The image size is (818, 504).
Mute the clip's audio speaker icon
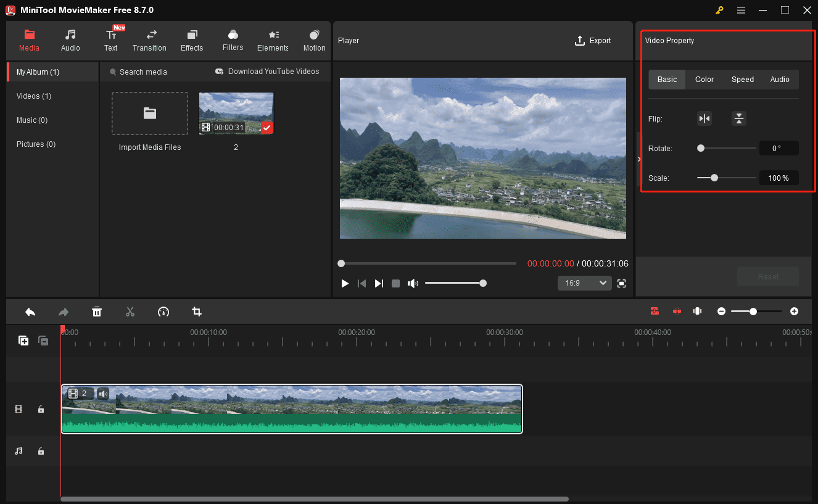[x=103, y=394]
